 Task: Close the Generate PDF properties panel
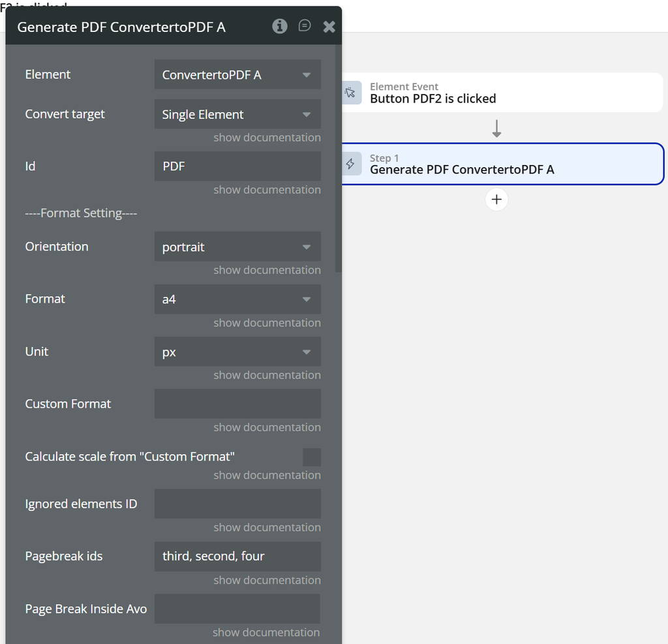pos(329,27)
